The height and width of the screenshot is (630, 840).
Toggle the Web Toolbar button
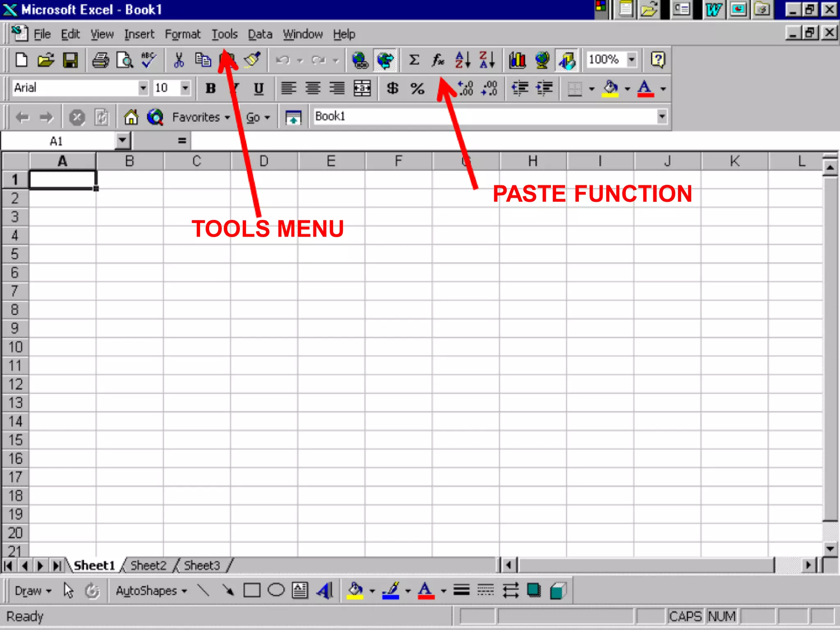coord(385,60)
